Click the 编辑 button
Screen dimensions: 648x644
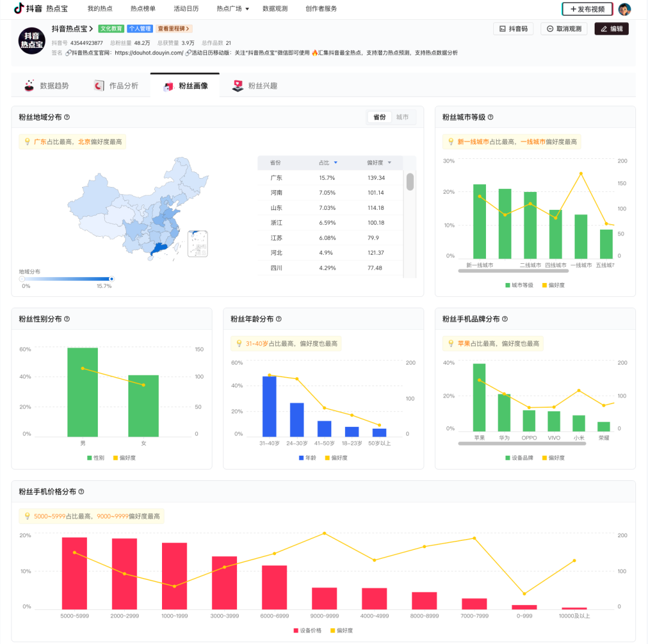tap(611, 29)
